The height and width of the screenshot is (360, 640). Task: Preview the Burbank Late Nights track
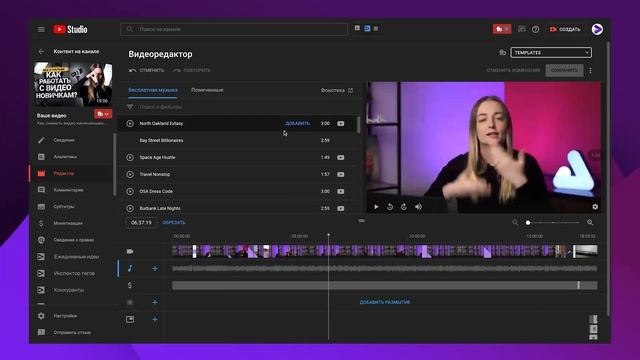pyautogui.click(x=130, y=208)
